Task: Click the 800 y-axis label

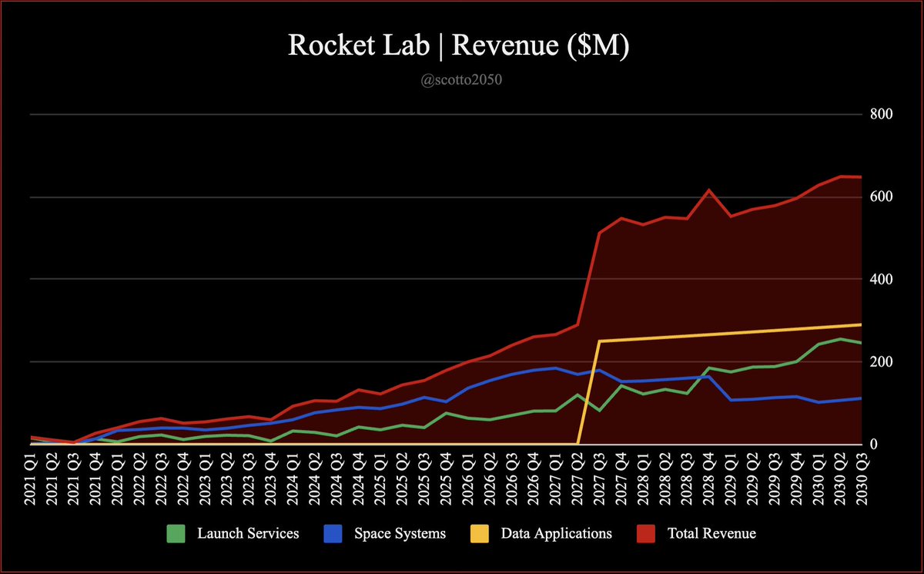Action: 880,114
